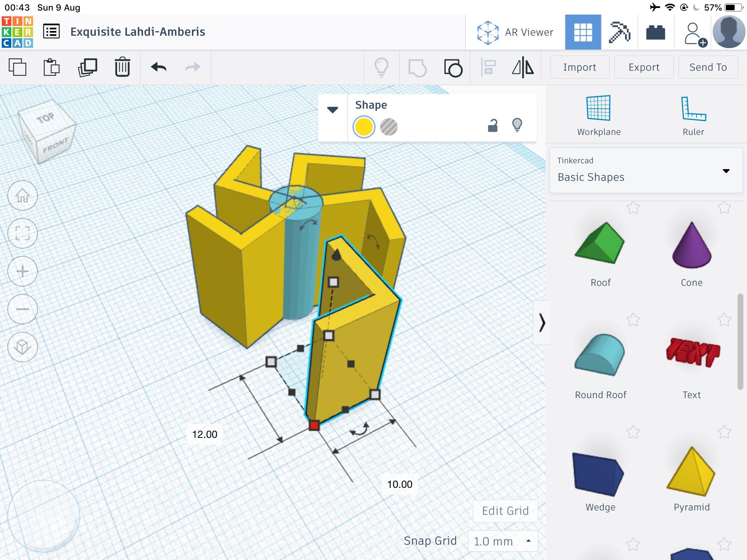Hide selected shape with lightbulb toggle

click(517, 125)
